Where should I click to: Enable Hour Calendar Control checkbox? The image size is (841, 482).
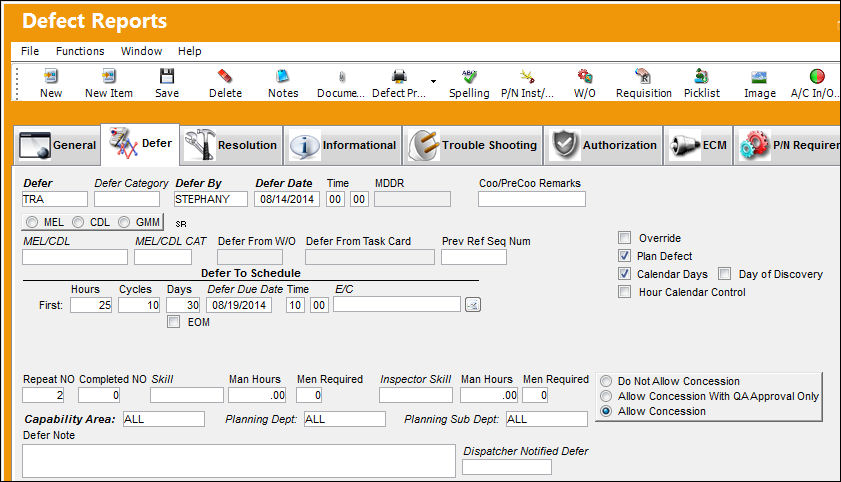point(624,292)
